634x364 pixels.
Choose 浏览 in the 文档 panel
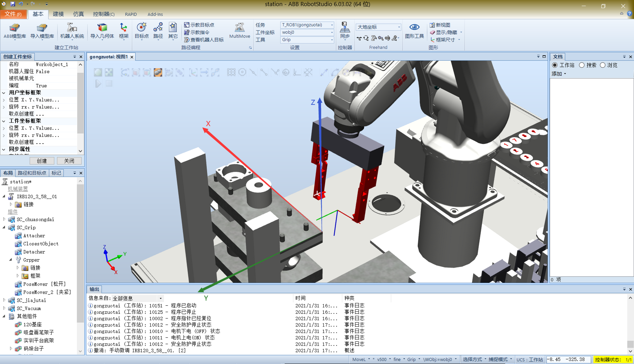(603, 65)
